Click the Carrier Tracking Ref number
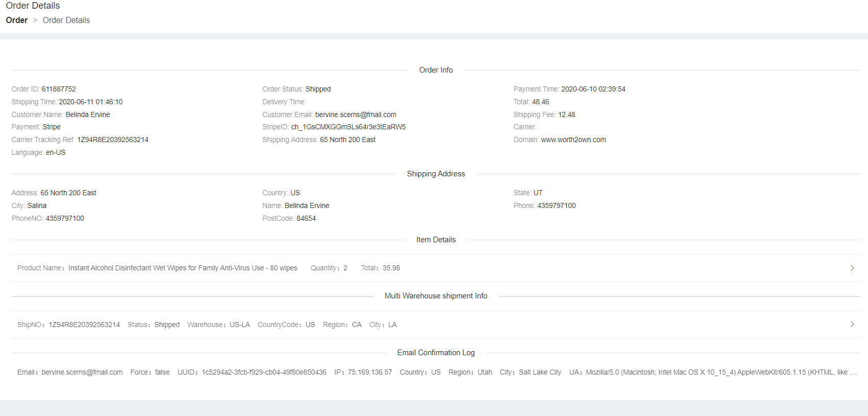The width and height of the screenshot is (868, 416). click(x=112, y=140)
